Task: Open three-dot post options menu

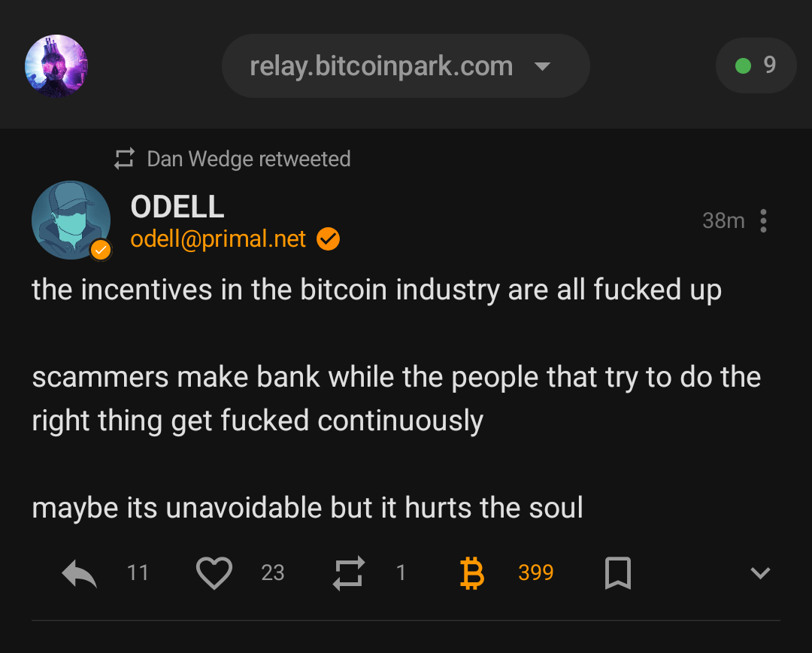Action: tap(764, 220)
